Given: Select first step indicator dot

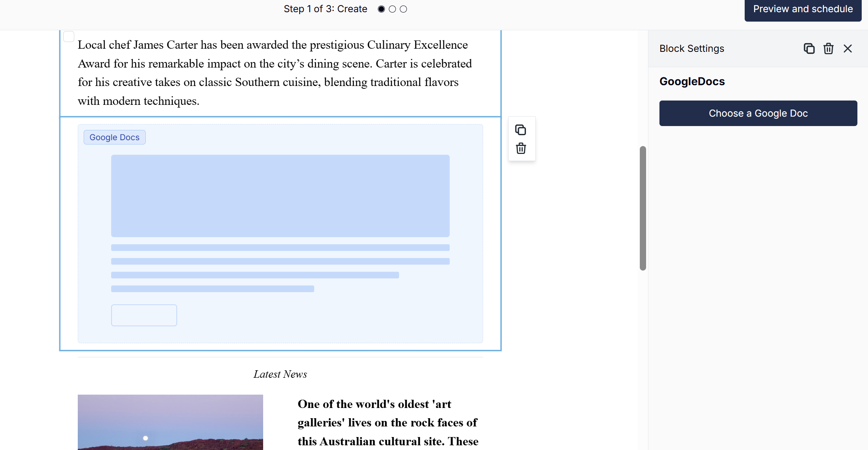Looking at the screenshot, I should 381,9.
